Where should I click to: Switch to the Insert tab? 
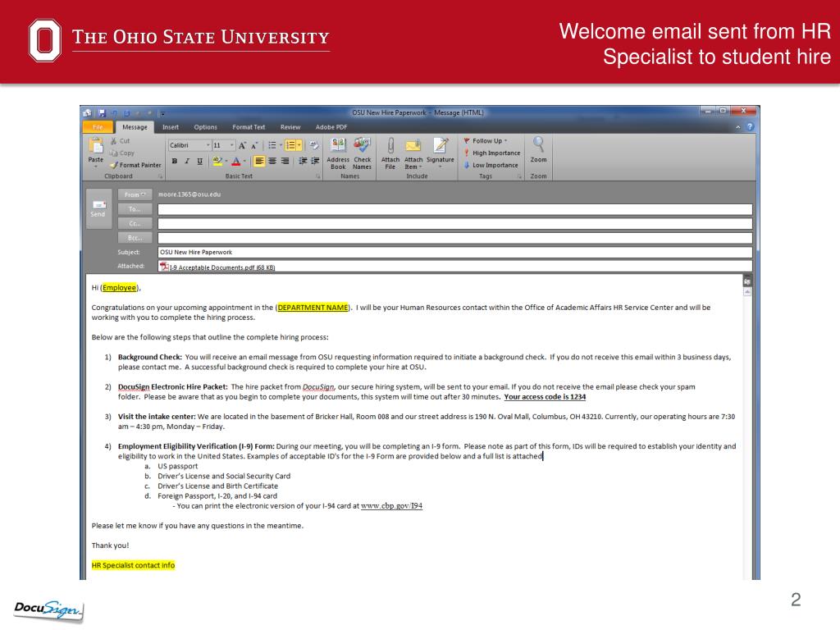pyautogui.click(x=171, y=127)
